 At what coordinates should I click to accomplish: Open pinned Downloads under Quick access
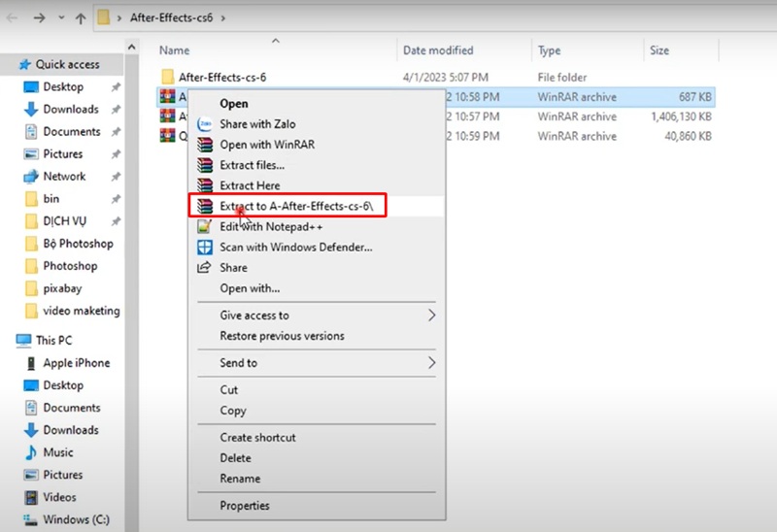71,109
